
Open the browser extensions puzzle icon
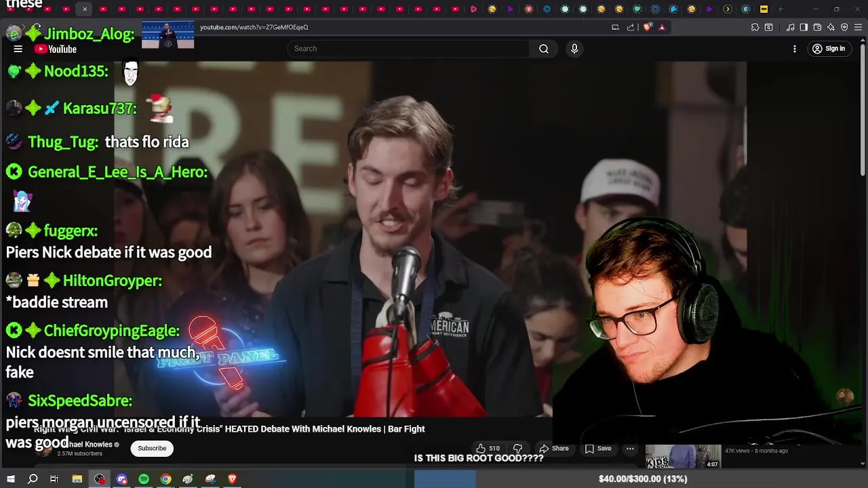pos(755,27)
